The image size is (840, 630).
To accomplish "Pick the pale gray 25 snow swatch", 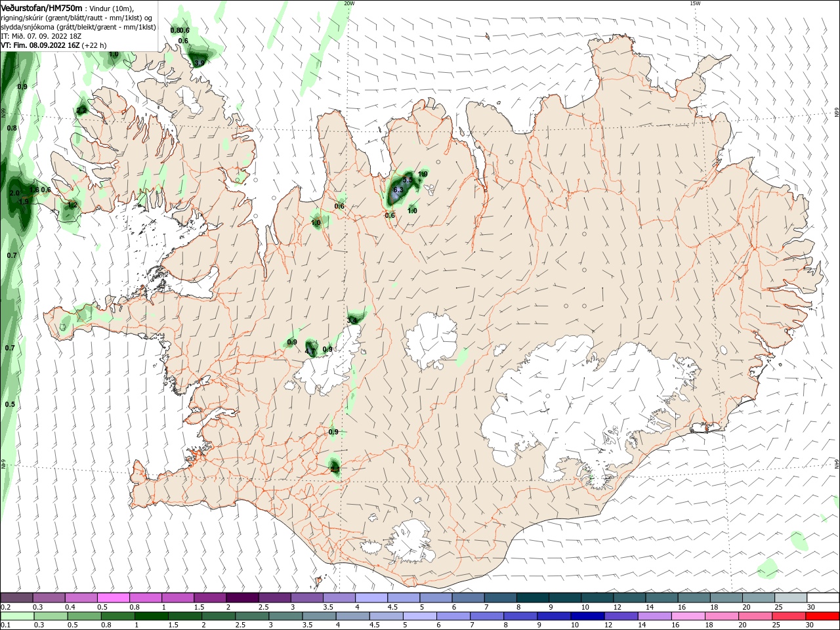I will pos(790,598).
